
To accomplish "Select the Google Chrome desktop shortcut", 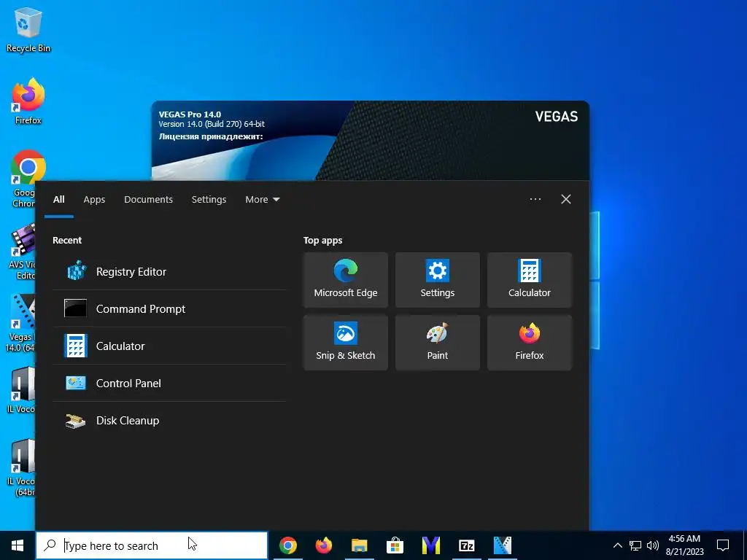I will click(25, 179).
